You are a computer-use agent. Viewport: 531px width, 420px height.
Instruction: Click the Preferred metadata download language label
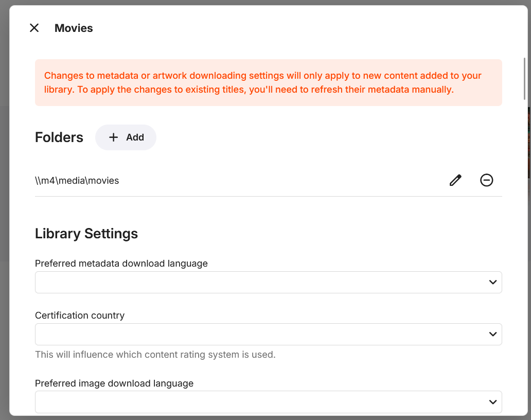pyautogui.click(x=121, y=264)
